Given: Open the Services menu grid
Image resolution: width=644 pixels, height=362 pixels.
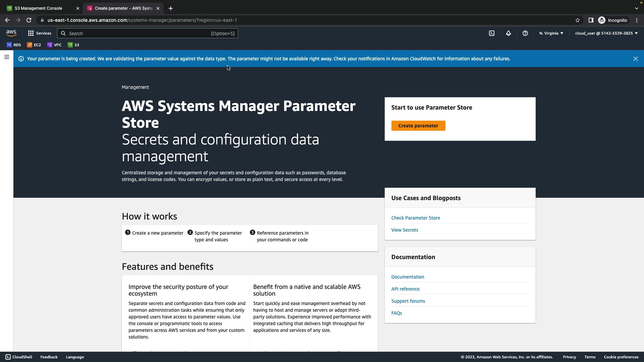Looking at the screenshot, I should (x=40, y=33).
